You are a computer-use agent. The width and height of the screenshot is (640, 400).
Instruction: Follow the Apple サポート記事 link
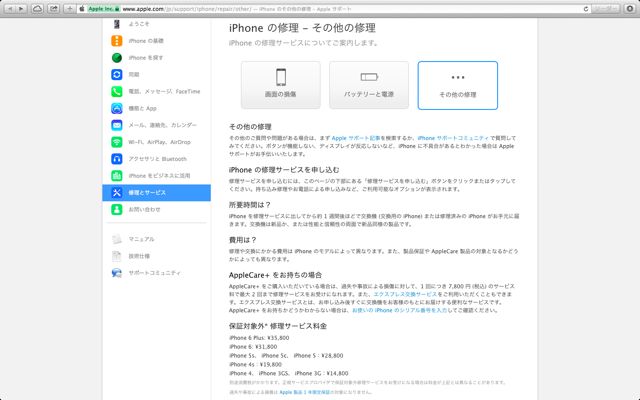356,138
